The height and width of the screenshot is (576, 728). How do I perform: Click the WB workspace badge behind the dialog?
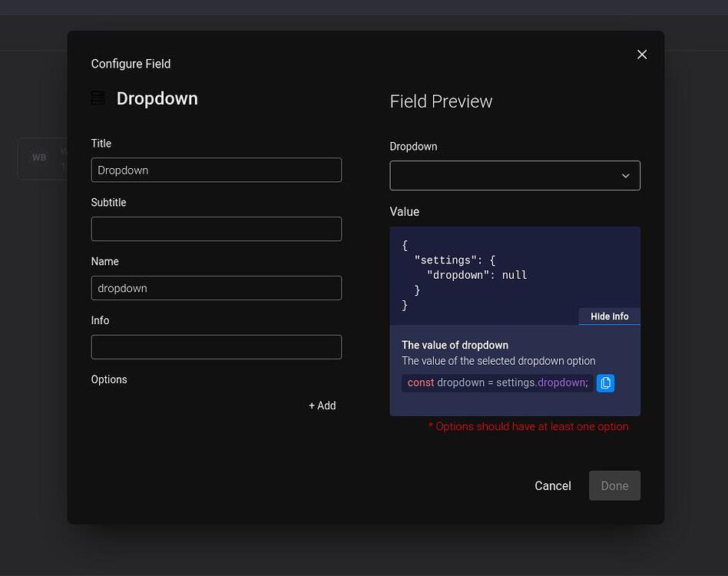pyautogui.click(x=39, y=157)
